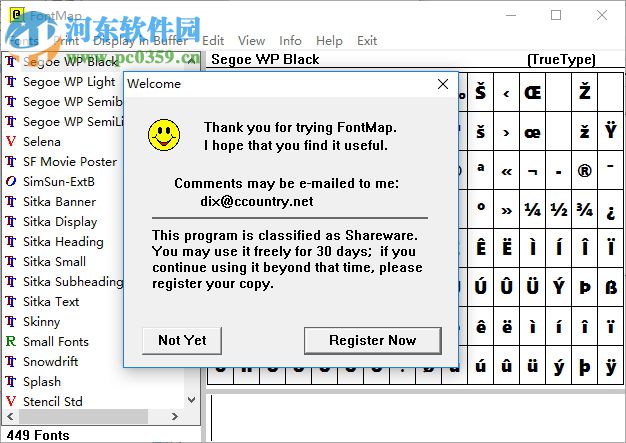
Task: Click the TrueType icon next to Sitka Heading
Action: [11, 241]
